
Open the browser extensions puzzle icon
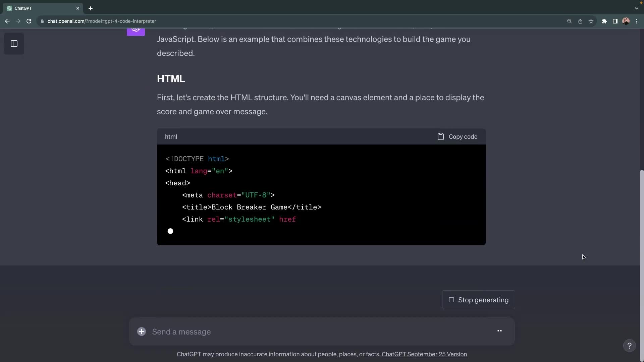pyautogui.click(x=604, y=21)
